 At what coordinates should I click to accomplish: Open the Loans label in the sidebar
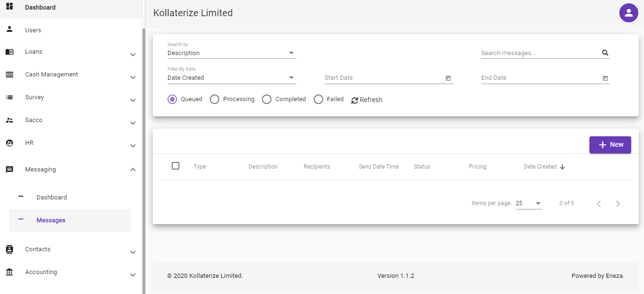tap(34, 52)
